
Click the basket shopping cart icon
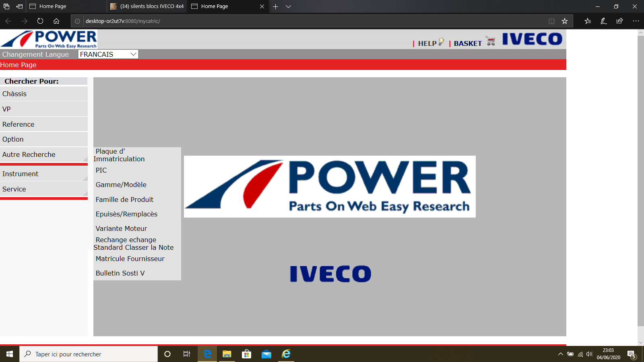490,41
